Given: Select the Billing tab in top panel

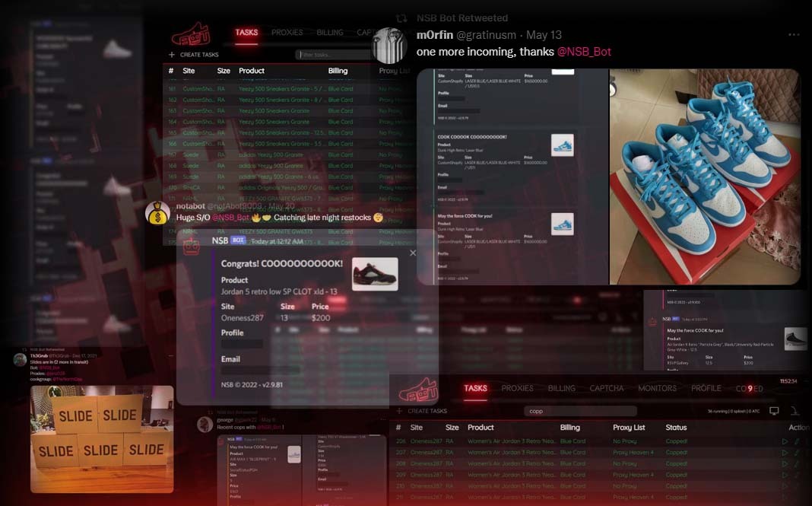Looking at the screenshot, I should 330,33.
